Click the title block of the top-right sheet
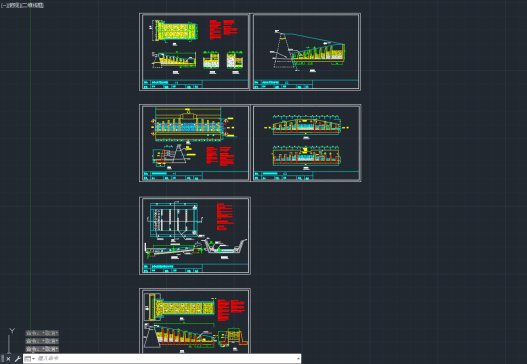The height and width of the screenshot is (364, 527). pos(306,84)
